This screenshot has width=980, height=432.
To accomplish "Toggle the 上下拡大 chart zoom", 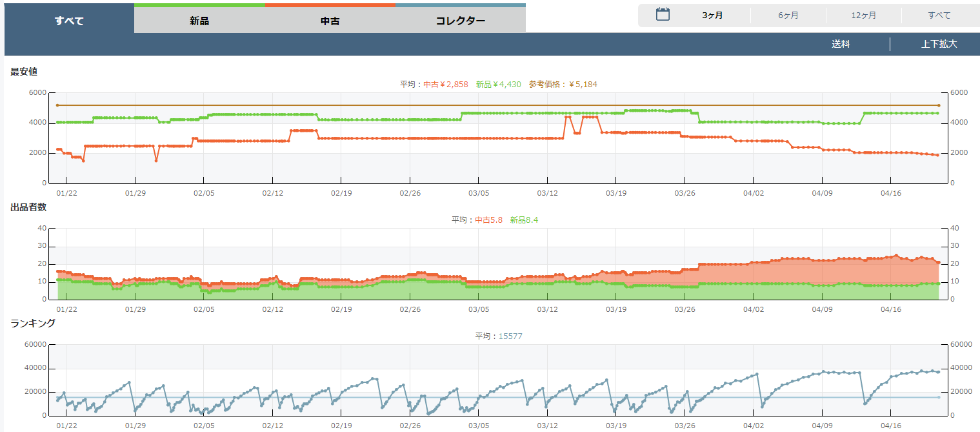I will tap(939, 44).
